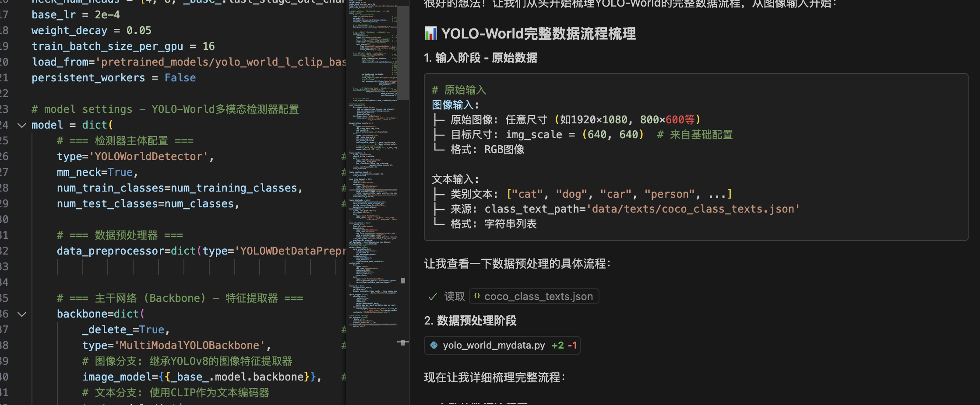Click the comment # 原始输入 in the code block

[x=459, y=90]
